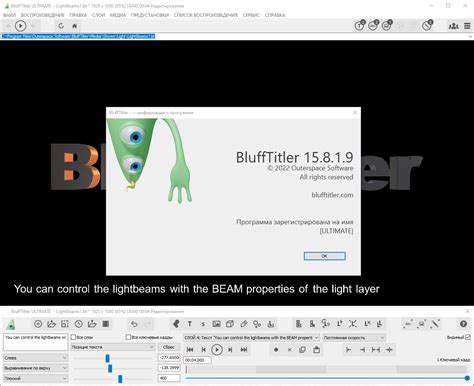Click the BluffTitler alien logo in tools window

click(11, 324)
